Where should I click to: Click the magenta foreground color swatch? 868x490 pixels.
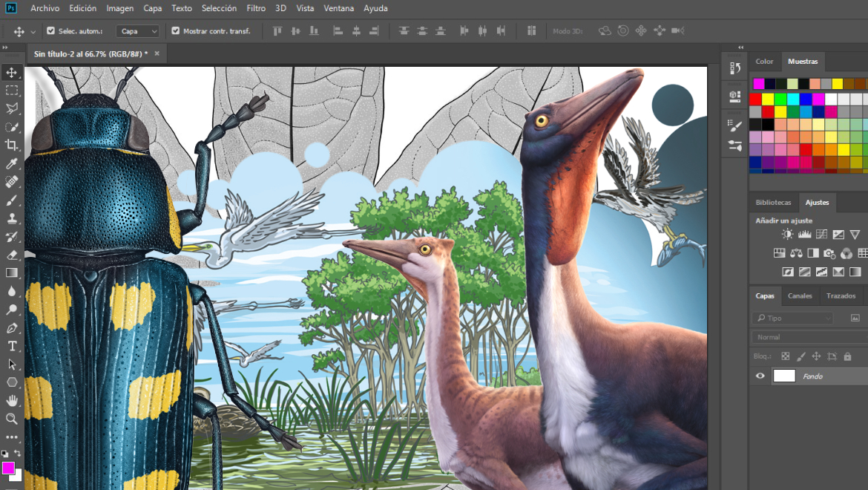7,468
